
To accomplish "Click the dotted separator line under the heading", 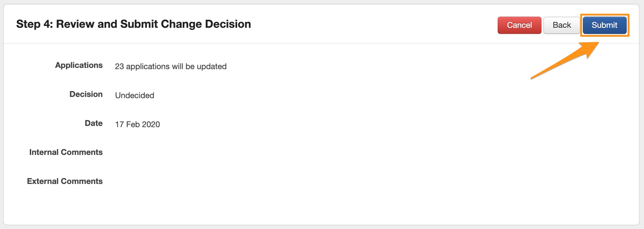I will point(309,44).
